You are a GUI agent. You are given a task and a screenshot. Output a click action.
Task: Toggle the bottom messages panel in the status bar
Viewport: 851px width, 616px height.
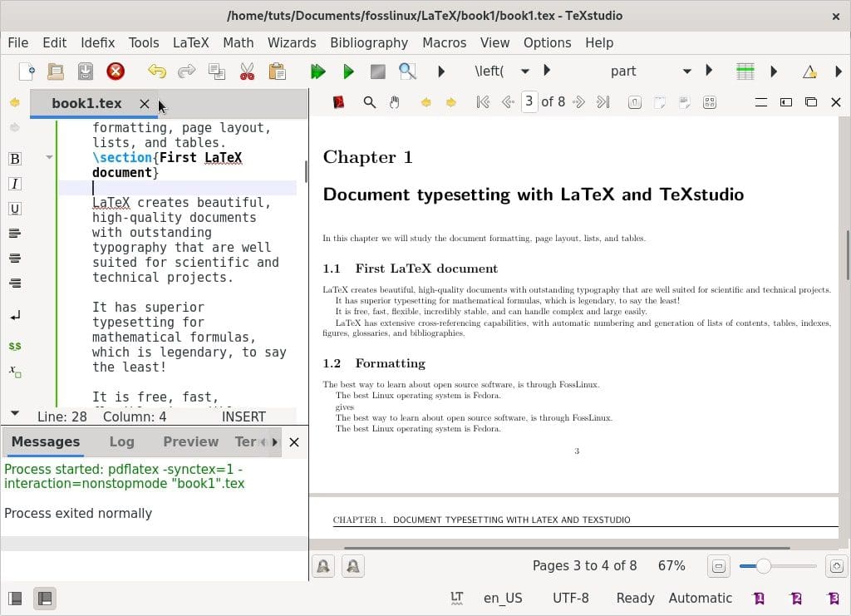coord(44,598)
